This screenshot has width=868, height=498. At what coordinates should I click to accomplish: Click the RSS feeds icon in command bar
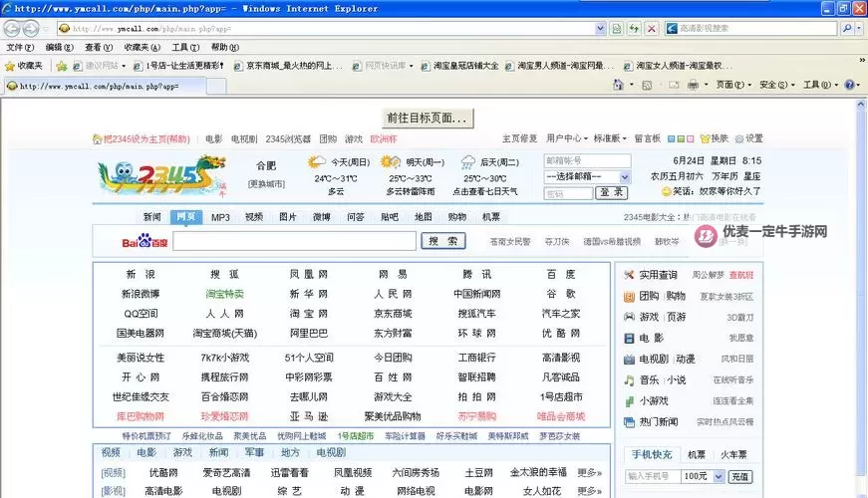(647, 85)
